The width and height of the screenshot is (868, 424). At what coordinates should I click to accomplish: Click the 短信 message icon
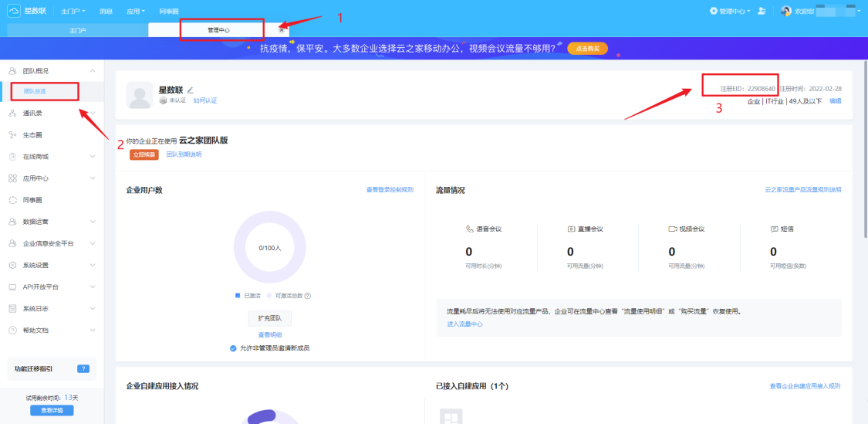point(775,229)
